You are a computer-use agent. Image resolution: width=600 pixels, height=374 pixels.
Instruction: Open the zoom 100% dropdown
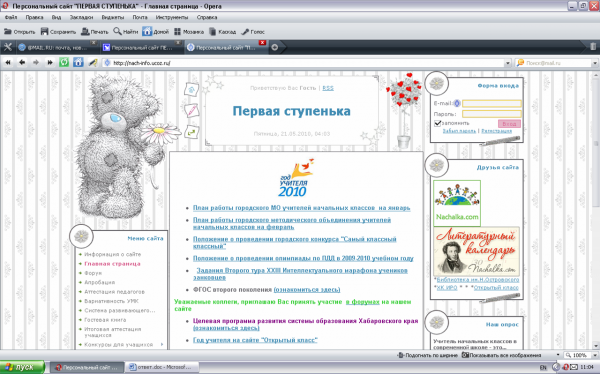pyautogui.click(x=595, y=355)
